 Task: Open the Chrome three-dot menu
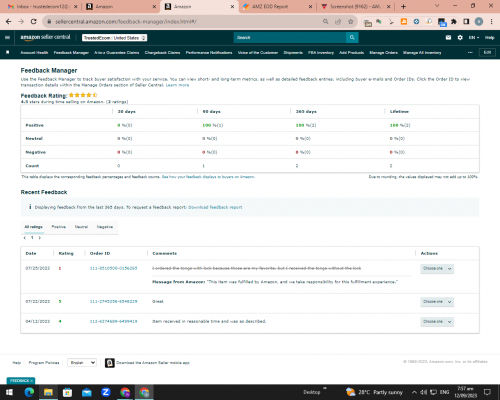(x=492, y=21)
